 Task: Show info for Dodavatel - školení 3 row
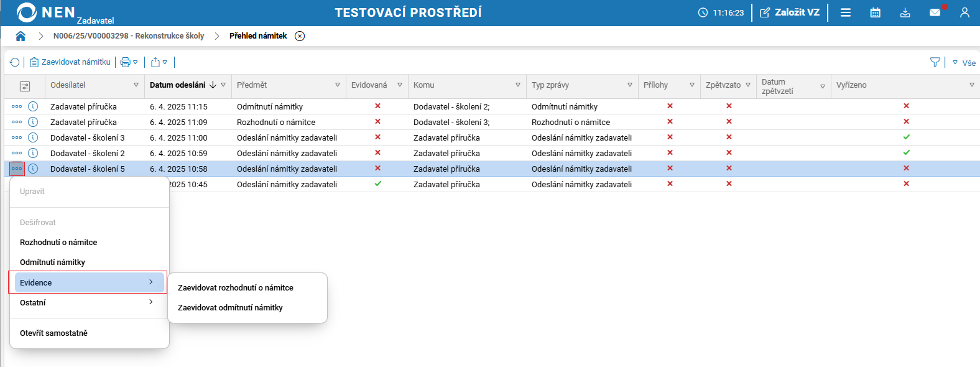coord(33,137)
